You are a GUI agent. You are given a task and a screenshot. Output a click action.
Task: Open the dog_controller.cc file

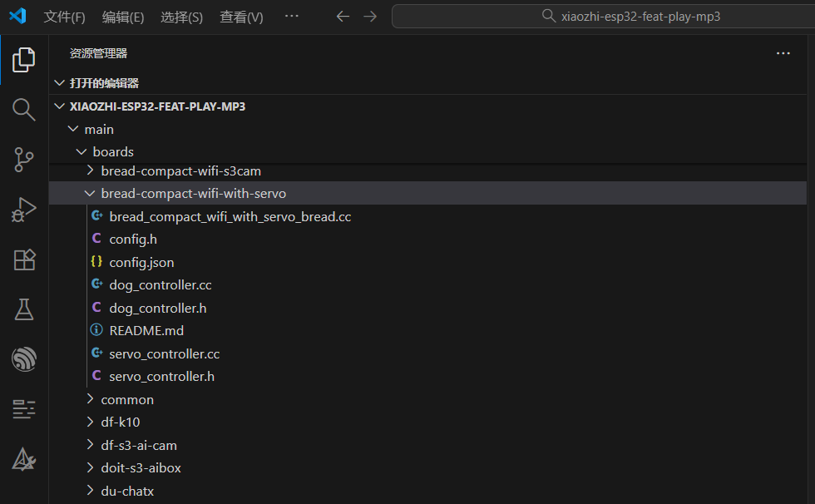(160, 285)
